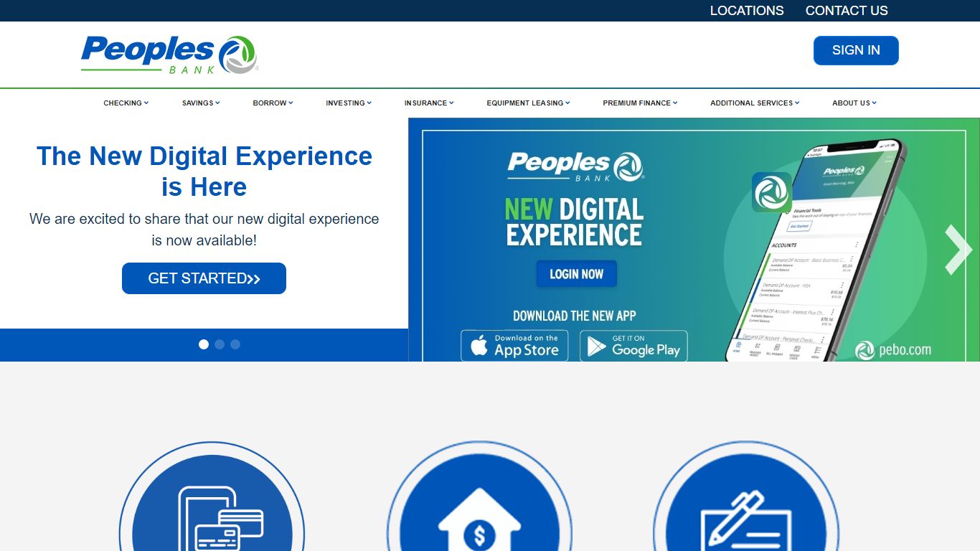Open the Contact Us link

(x=847, y=11)
